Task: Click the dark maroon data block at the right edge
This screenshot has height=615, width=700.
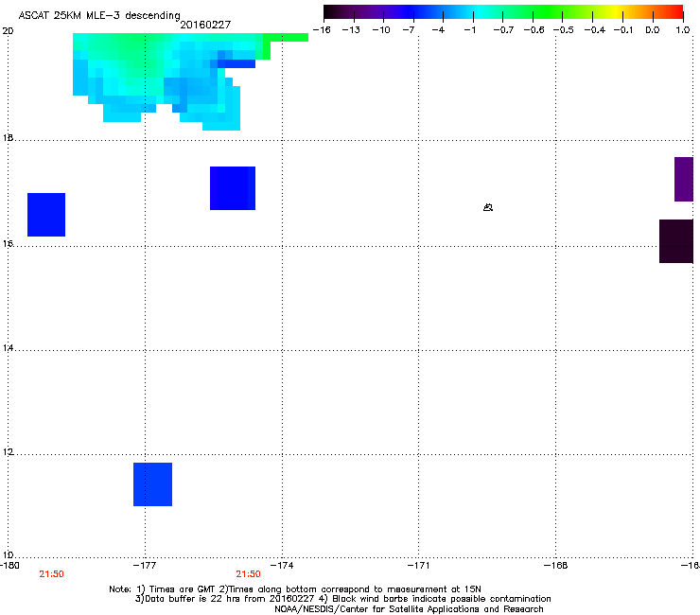Action: tap(676, 241)
